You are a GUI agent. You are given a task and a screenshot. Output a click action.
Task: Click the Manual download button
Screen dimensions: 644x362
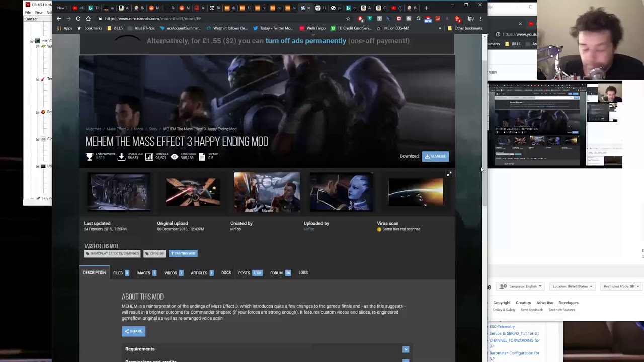435,156
